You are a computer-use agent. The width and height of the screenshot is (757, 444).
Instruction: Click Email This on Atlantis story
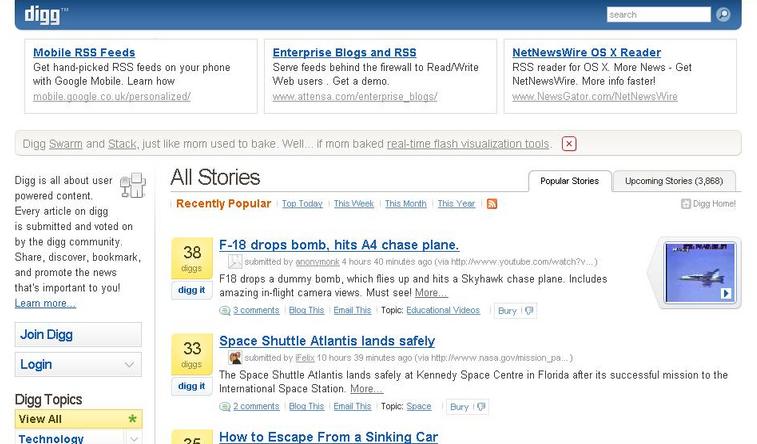click(352, 406)
